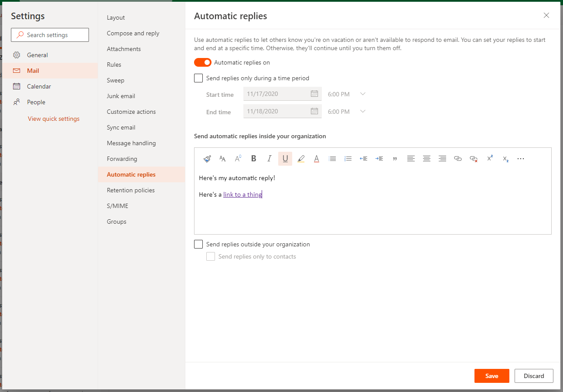Viewport: 563px width, 392px height.
Task: Follow the 'link to a thing' hyperlink
Action: click(242, 194)
